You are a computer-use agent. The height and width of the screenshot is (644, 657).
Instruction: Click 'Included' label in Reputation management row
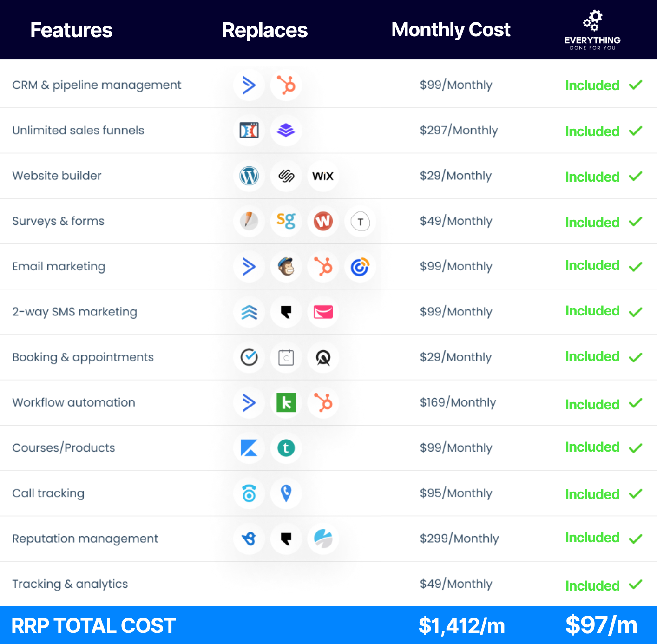coord(592,538)
